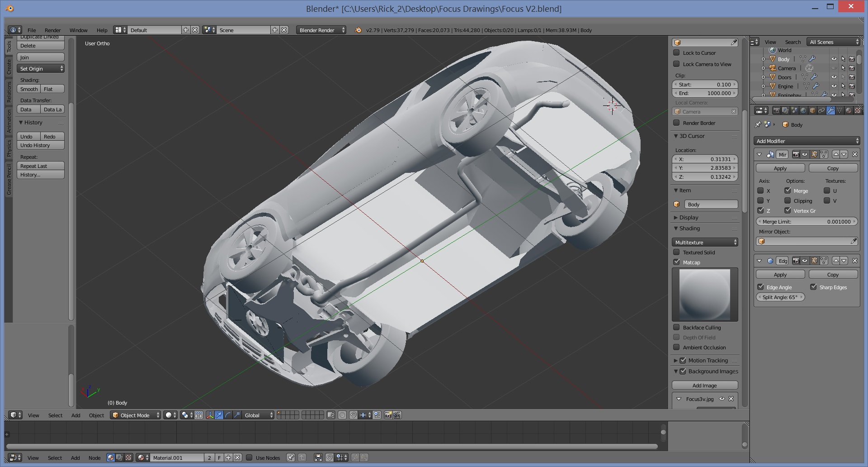Click Copy on the Edge Split modifier
The height and width of the screenshot is (467, 868).
(x=833, y=274)
